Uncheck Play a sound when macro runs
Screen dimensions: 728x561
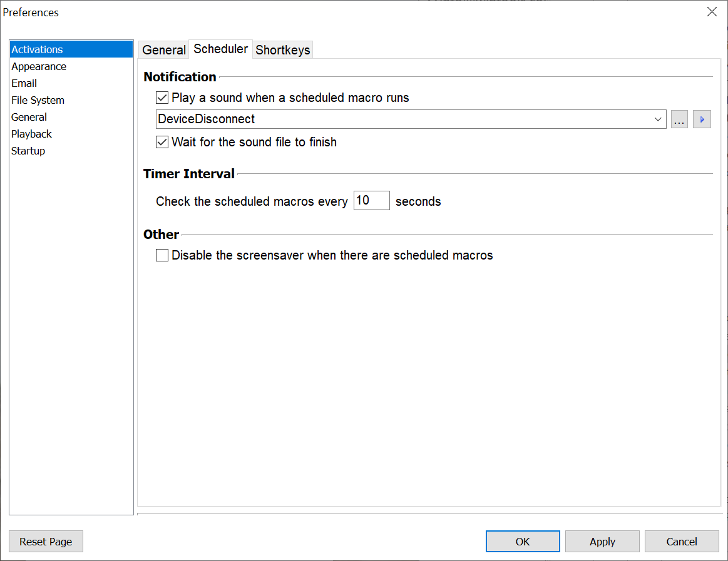pyautogui.click(x=162, y=98)
